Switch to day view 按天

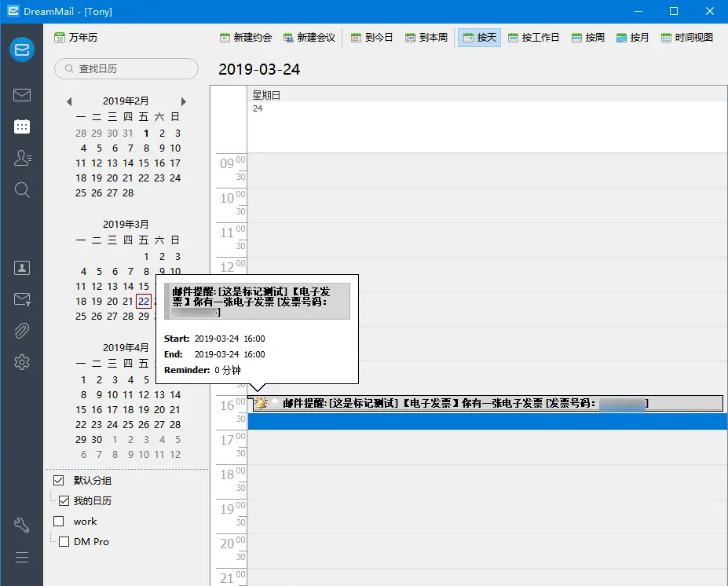click(480, 37)
